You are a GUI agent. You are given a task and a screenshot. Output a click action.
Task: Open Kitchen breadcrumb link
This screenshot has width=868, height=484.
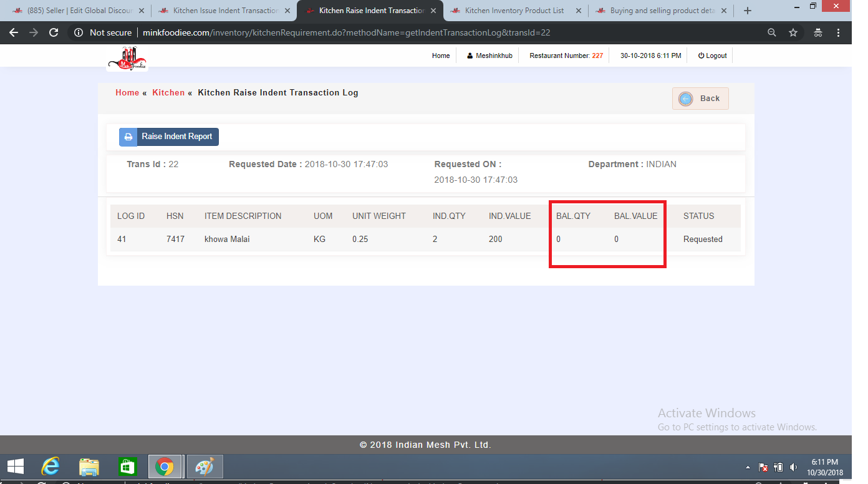click(x=168, y=92)
